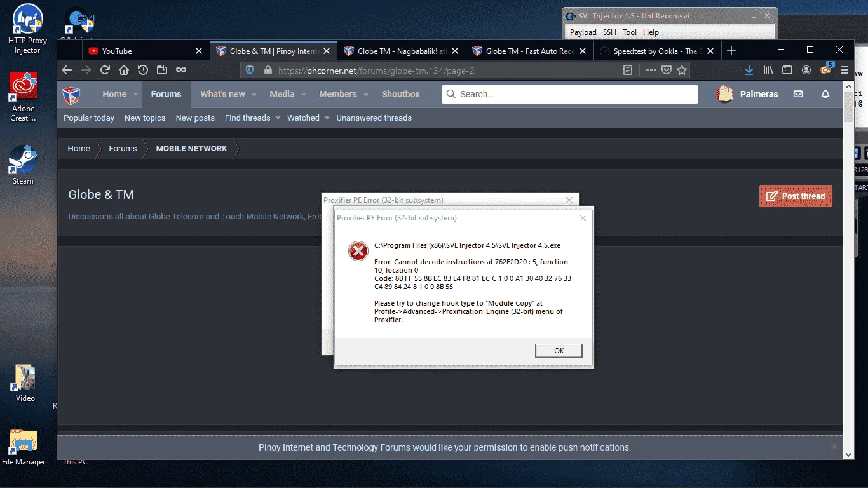Launch Steam from the desktop
Screen dimensions: 868x488
click(23, 165)
